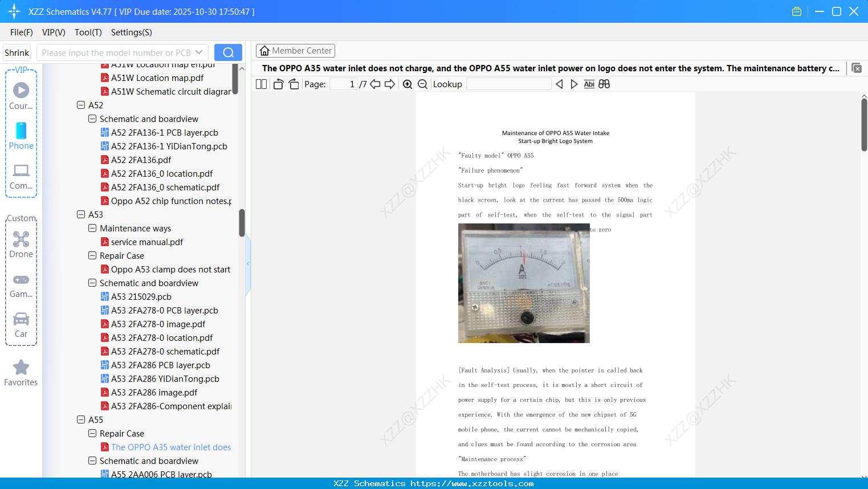Screen dimensions: 868x489
Task: Toggle the Abi match option
Action: pyautogui.click(x=589, y=84)
